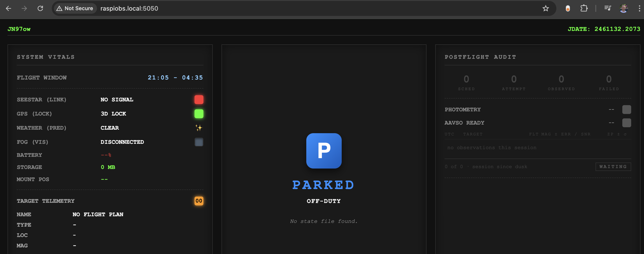Click the Not Secure site info chip
This screenshot has height=254, width=644.
[x=75, y=8]
